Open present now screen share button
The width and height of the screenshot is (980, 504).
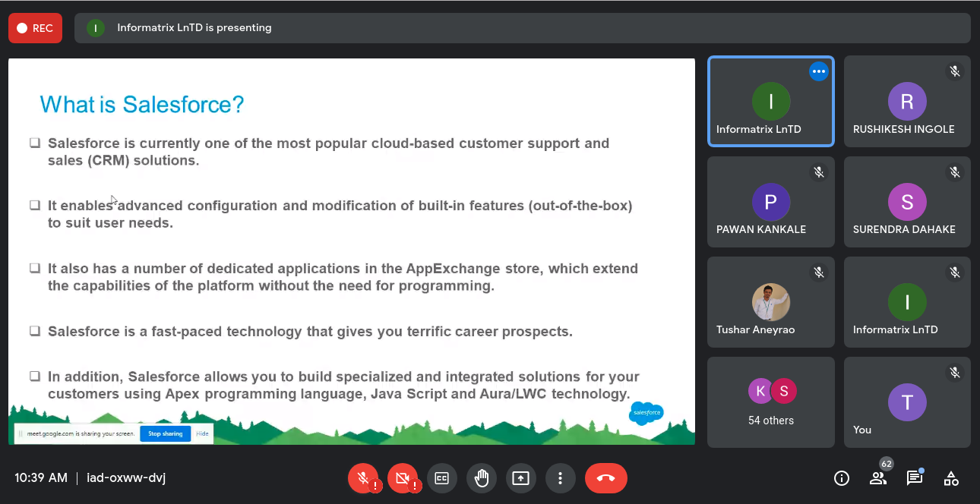click(x=520, y=478)
